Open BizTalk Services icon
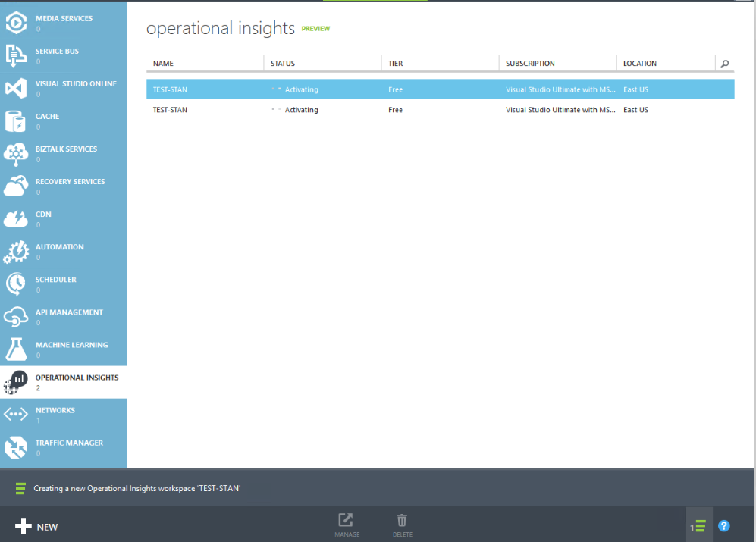 click(x=17, y=153)
